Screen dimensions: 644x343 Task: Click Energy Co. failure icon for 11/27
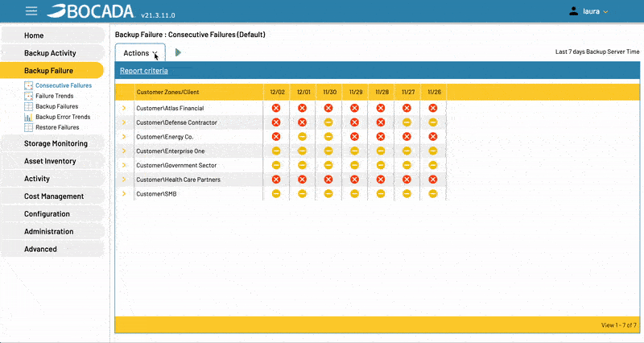coord(407,137)
